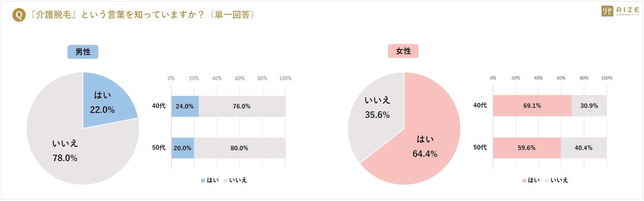
Task: Select the 女性 label badge
Action: (x=403, y=51)
